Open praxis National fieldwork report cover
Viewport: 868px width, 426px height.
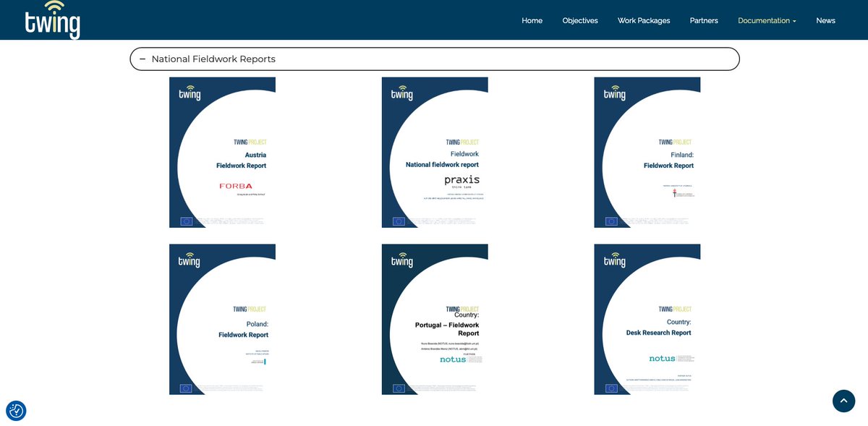coord(435,153)
